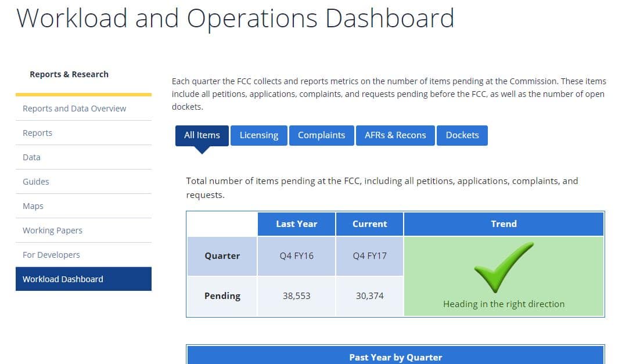Image resolution: width=640 pixels, height=364 pixels.
Task: Select the AFRs & Recons tab
Action: click(x=395, y=135)
